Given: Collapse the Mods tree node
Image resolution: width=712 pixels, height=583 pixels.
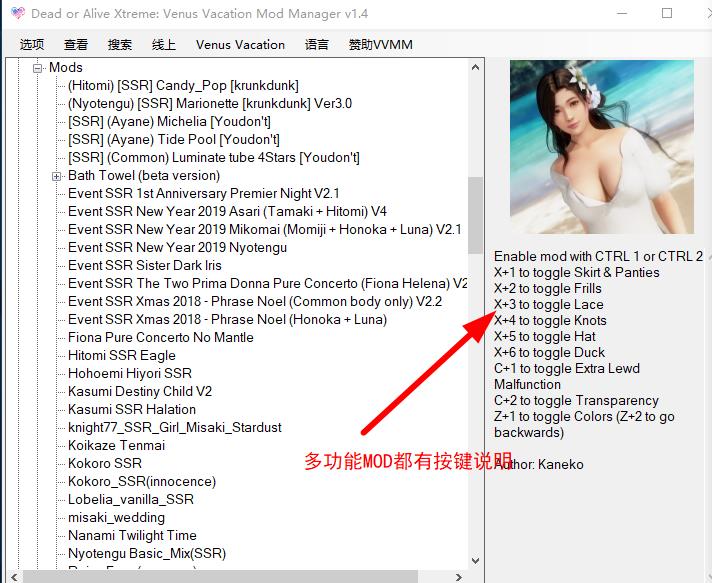Looking at the screenshot, I should [39, 68].
